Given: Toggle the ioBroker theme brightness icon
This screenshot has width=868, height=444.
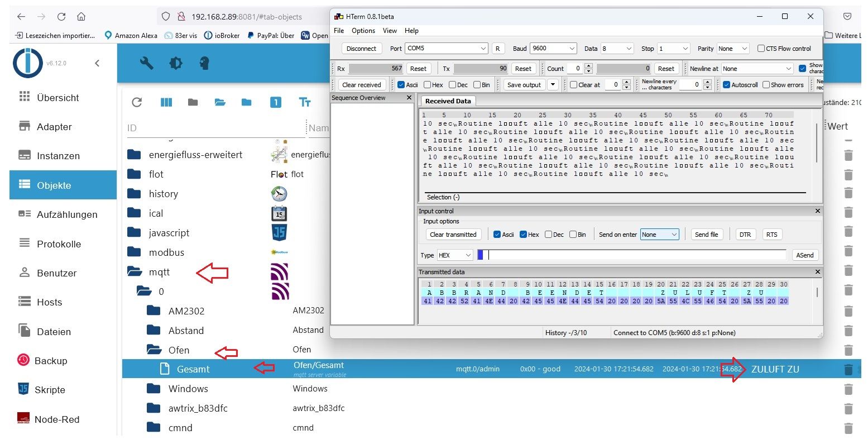Looking at the screenshot, I should click(x=176, y=63).
